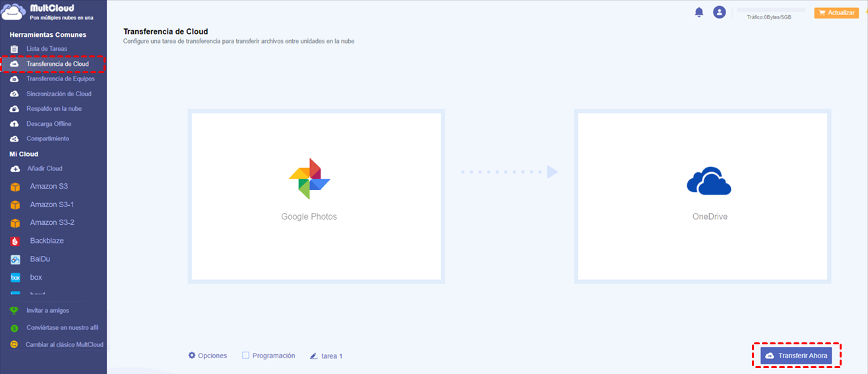The width and height of the screenshot is (868, 374).
Task: Click the Tráfico:0Bytes/5GB text
Action: tap(769, 17)
